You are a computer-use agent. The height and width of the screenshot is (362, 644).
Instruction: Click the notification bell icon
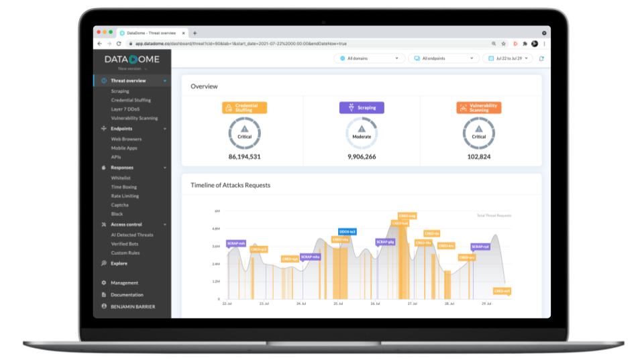point(541,58)
